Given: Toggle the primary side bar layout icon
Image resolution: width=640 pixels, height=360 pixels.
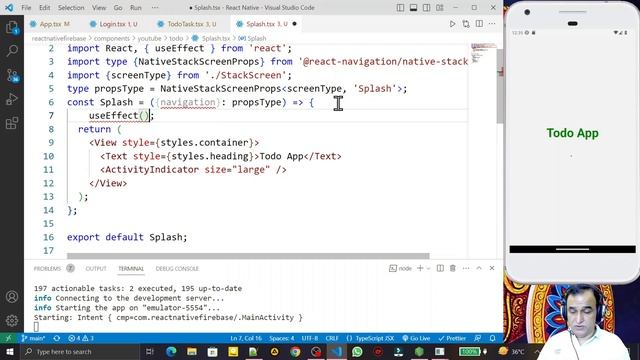Looking at the screenshot, I should [x=400, y=8].
